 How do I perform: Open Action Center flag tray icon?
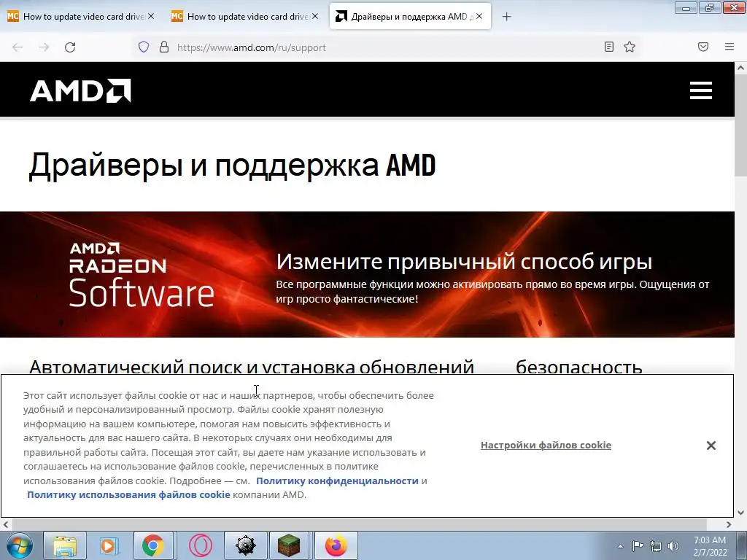pos(638,545)
